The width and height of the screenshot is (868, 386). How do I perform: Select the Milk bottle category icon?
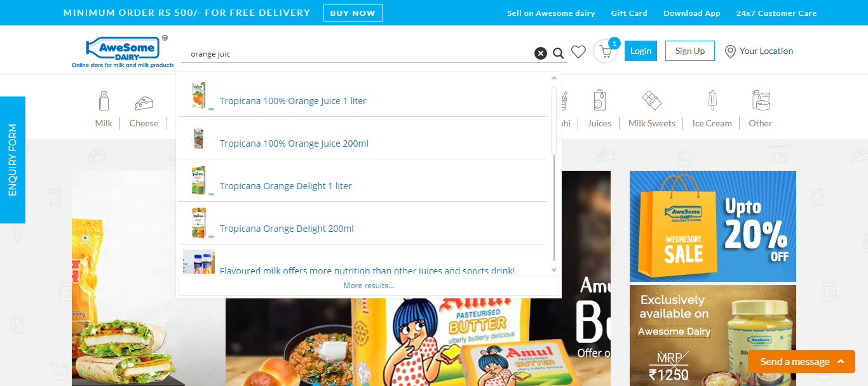coord(104,101)
